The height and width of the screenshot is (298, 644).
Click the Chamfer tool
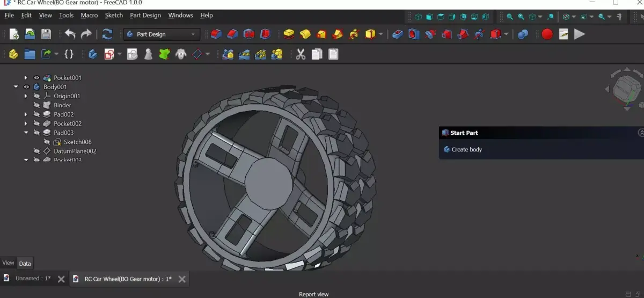click(232, 34)
